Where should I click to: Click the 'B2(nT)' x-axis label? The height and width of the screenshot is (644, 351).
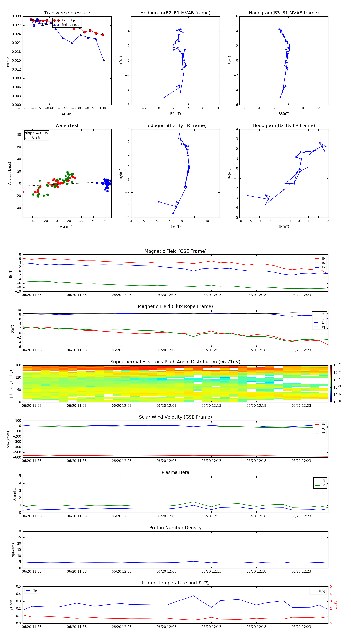175,114
